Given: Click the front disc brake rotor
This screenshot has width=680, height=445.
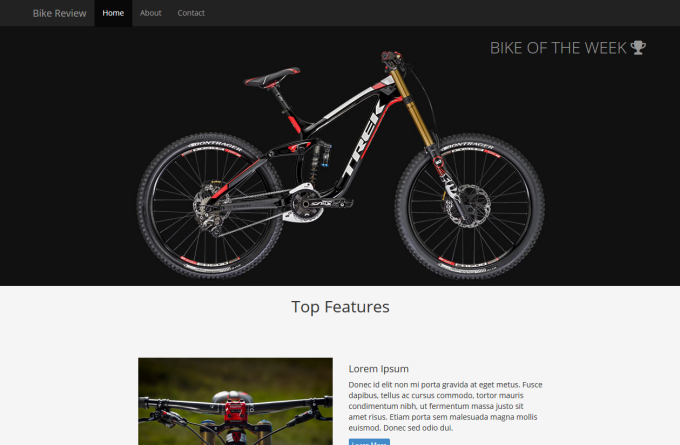Looking at the screenshot, I should 468,206.
